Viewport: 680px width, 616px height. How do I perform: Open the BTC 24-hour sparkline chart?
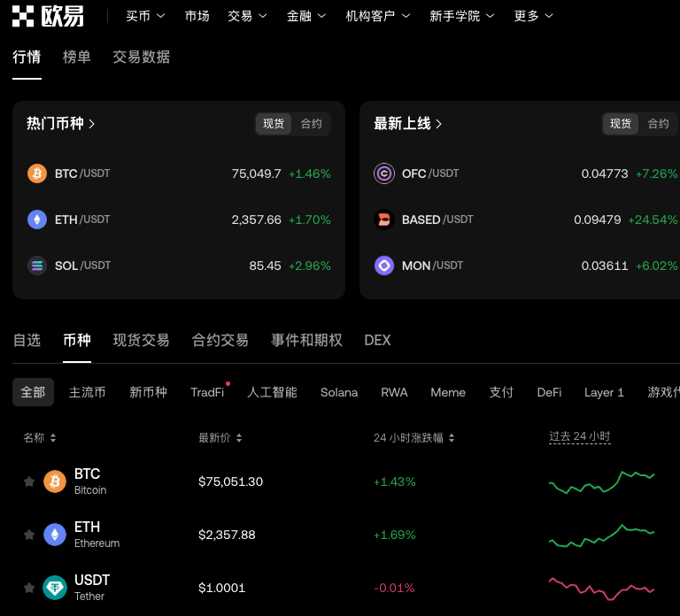(x=601, y=481)
